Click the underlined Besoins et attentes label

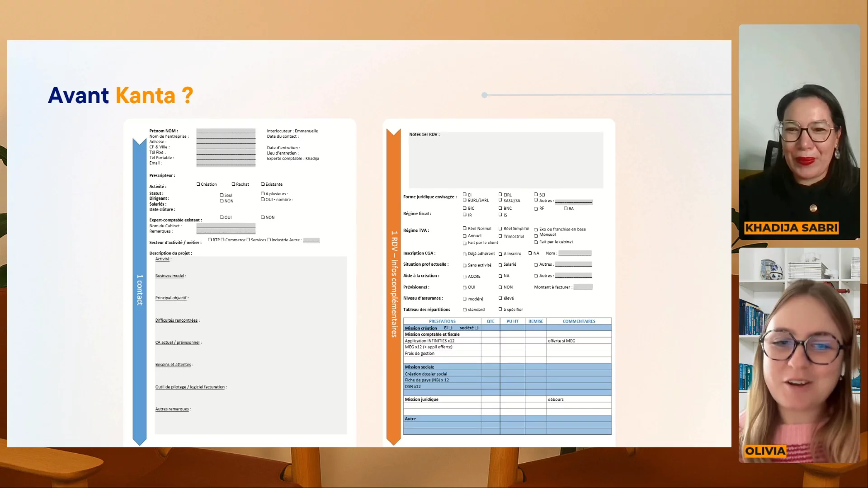[x=173, y=365]
